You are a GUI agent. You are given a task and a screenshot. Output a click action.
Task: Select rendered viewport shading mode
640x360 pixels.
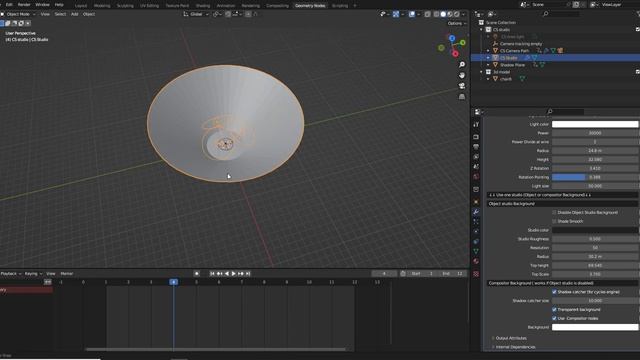pyautogui.click(x=457, y=14)
